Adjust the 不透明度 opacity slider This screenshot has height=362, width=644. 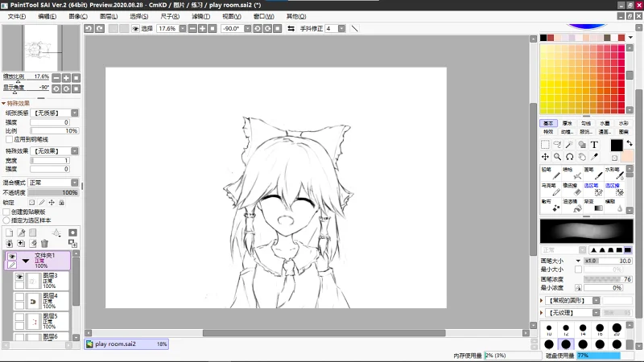coord(53,192)
